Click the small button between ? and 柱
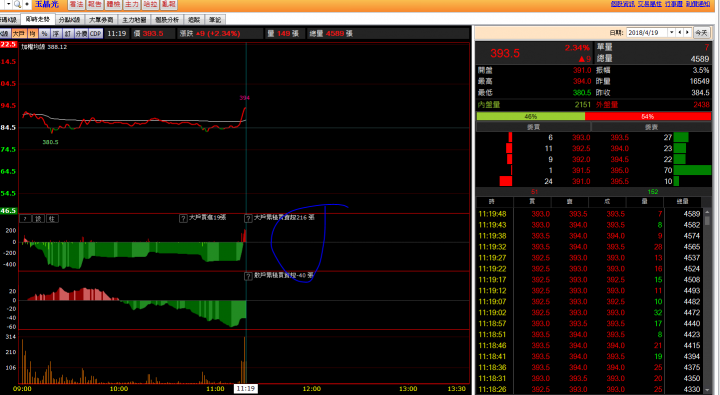The image size is (720, 395). pos(39,219)
